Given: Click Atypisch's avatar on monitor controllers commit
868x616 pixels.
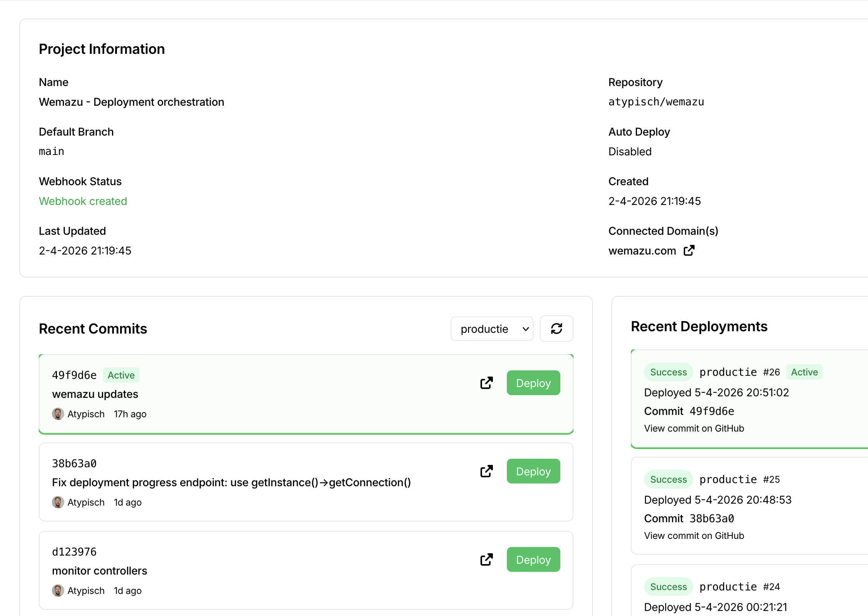Looking at the screenshot, I should pos(59,590).
